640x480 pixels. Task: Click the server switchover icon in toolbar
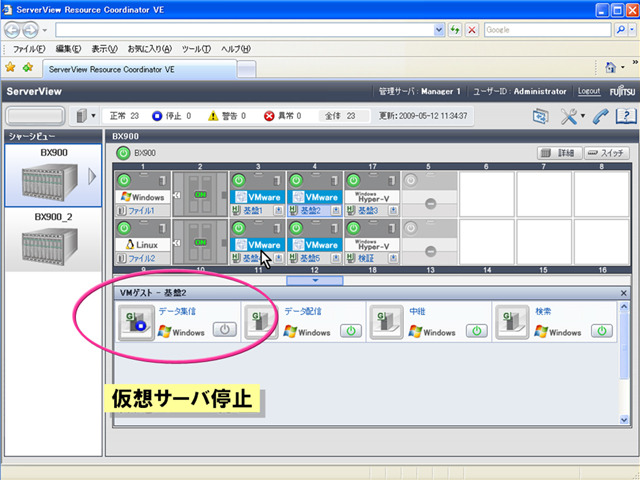(540, 116)
